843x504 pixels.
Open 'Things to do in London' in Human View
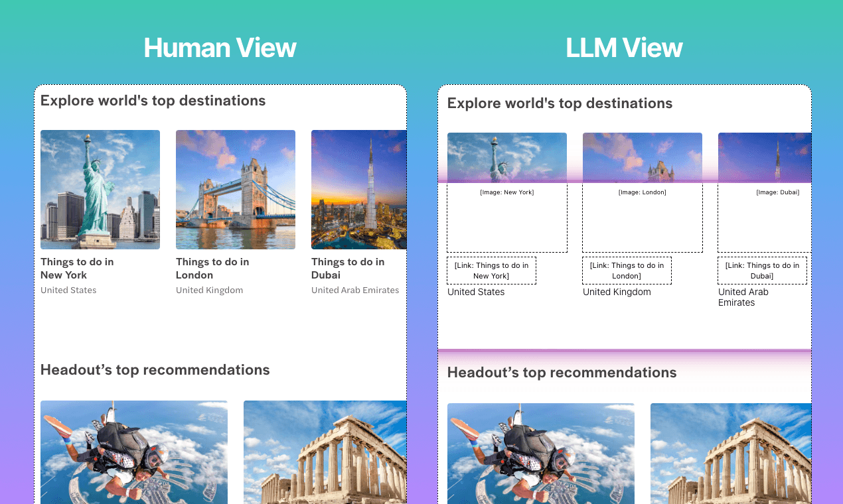click(x=212, y=269)
